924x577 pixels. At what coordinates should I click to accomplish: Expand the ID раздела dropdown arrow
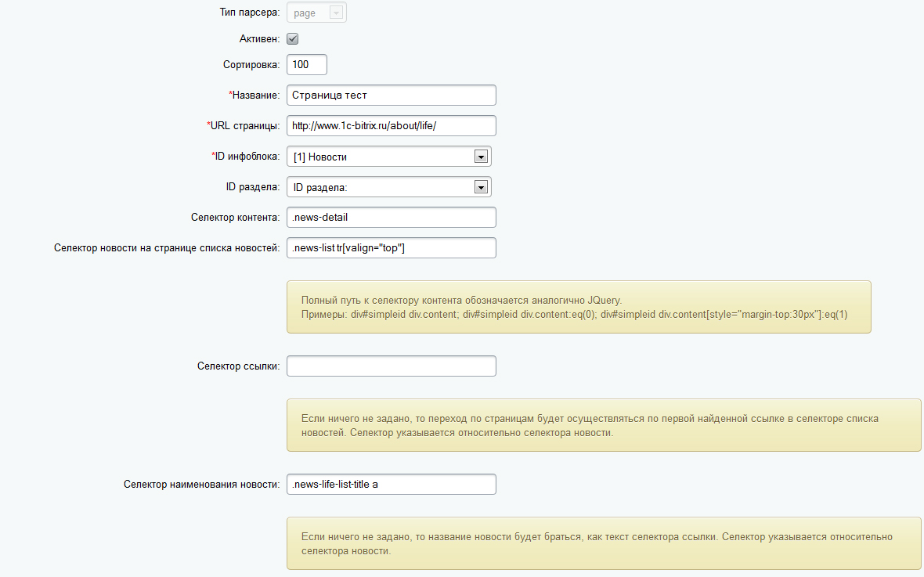click(x=481, y=187)
